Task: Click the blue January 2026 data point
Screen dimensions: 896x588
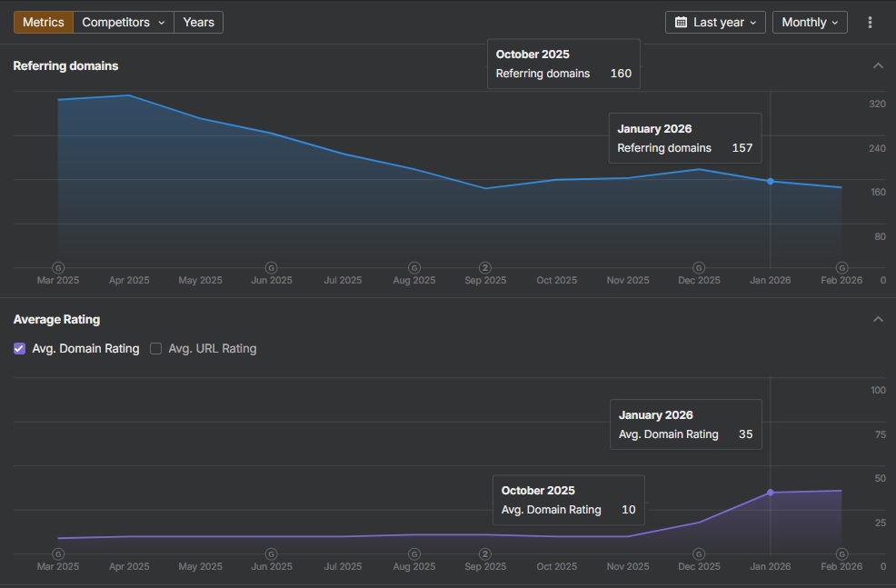Action: 771,181
